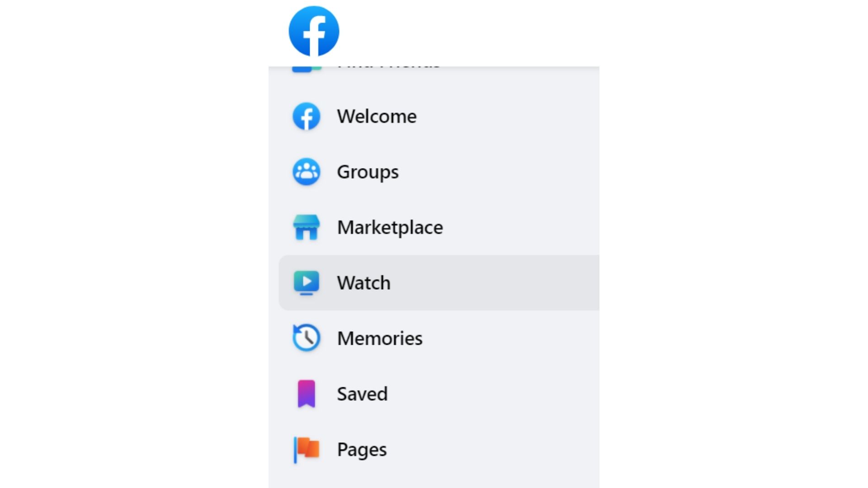Click the Watch play-screen icon

pyautogui.click(x=307, y=283)
